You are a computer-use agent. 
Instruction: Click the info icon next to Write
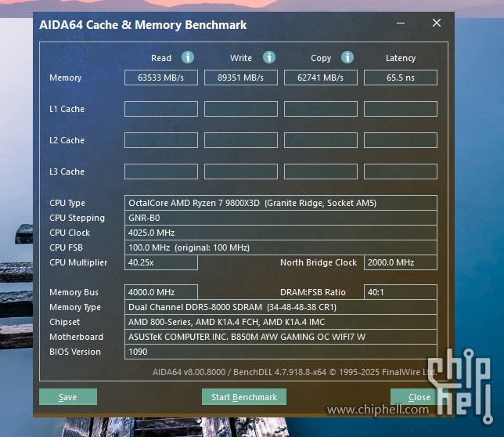269,57
